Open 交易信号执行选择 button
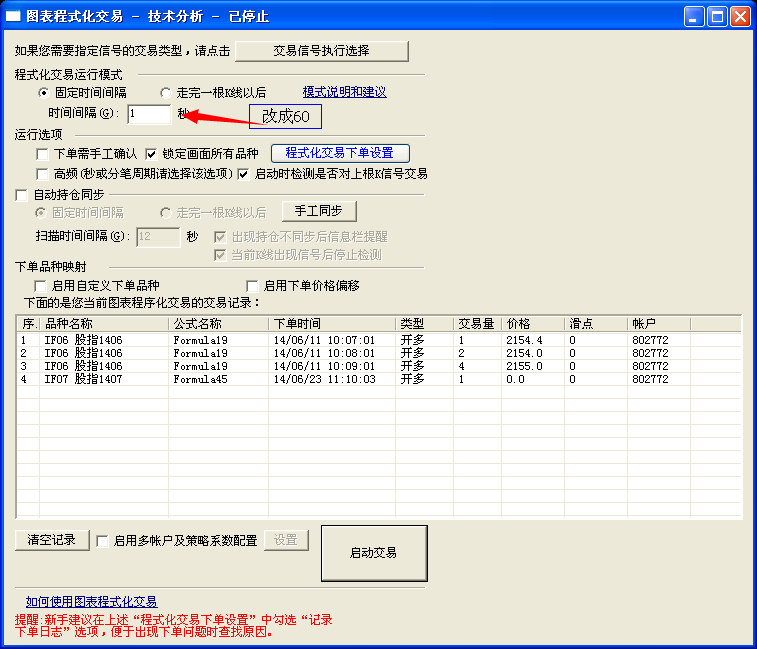Screen dimensions: 757x649 (x=322, y=51)
